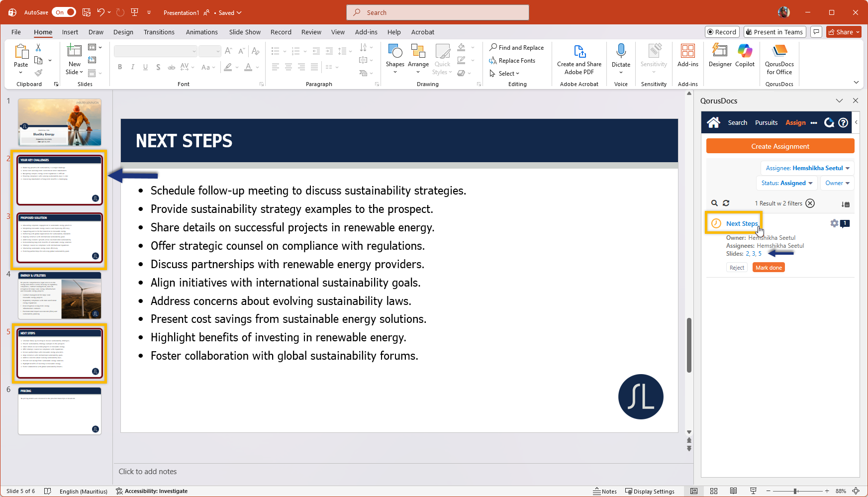Image resolution: width=868 pixels, height=497 pixels.
Task: Click the Create Assignment button
Action: pyautogui.click(x=780, y=146)
